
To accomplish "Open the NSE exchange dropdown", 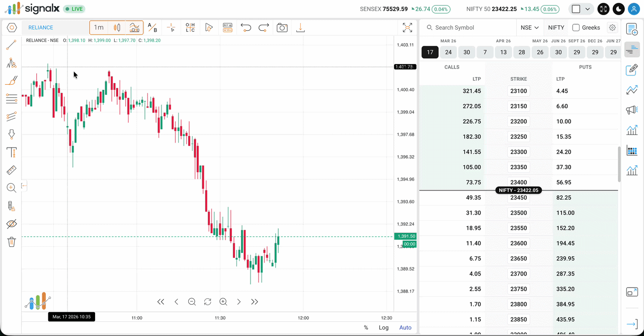I will click(x=530, y=28).
